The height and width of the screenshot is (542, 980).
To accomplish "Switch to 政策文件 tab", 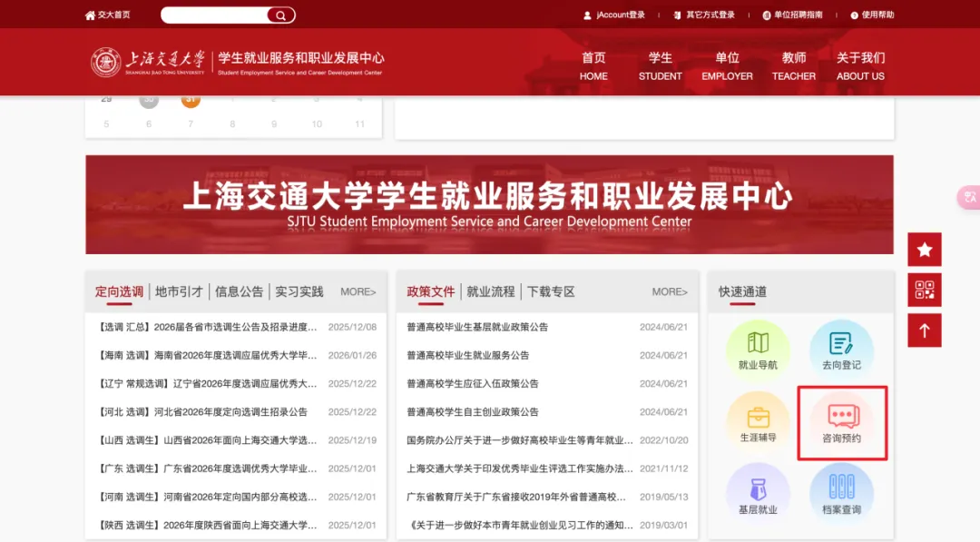I will pyautogui.click(x=431, y=291).
